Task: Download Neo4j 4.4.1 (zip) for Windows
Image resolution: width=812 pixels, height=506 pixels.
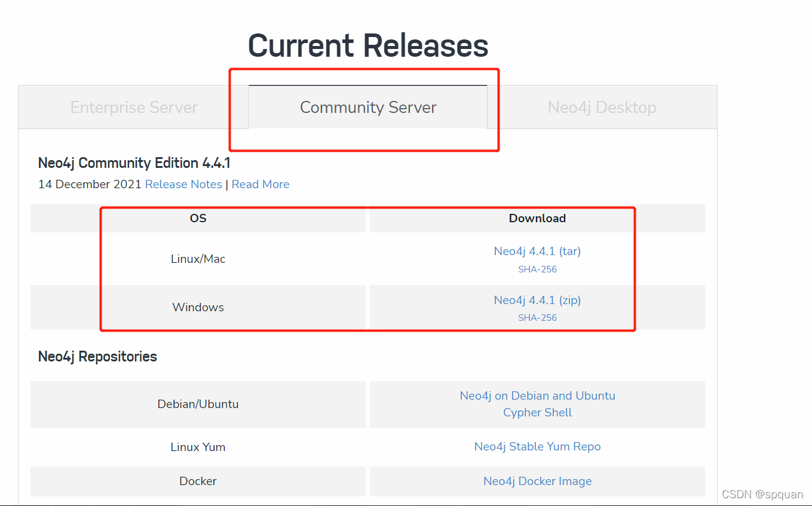Action: 537,300
